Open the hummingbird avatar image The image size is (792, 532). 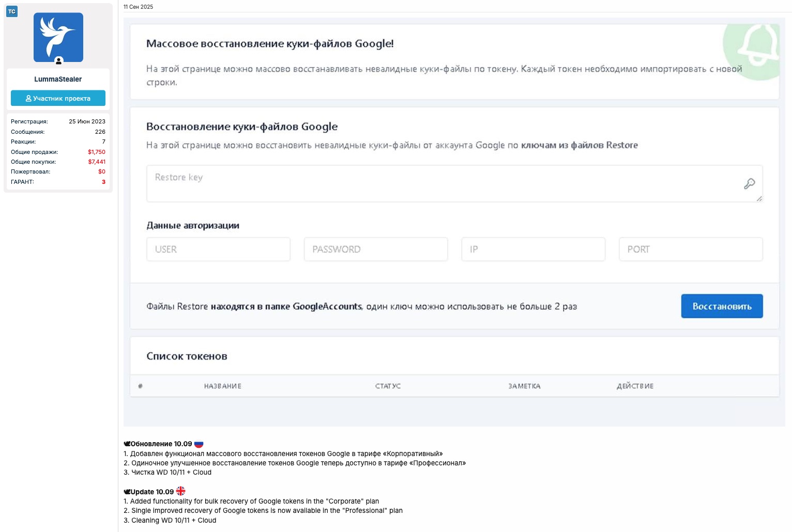point(58,37)
